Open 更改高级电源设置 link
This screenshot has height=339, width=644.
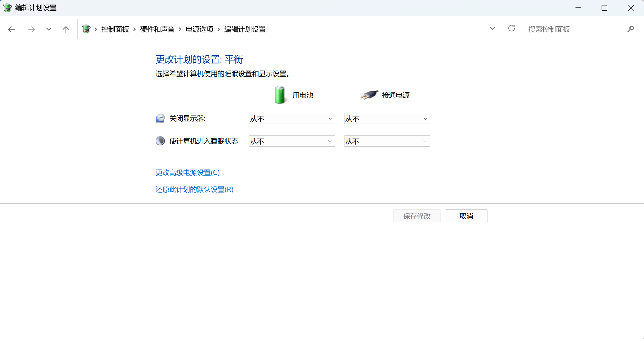coord(187,173)
